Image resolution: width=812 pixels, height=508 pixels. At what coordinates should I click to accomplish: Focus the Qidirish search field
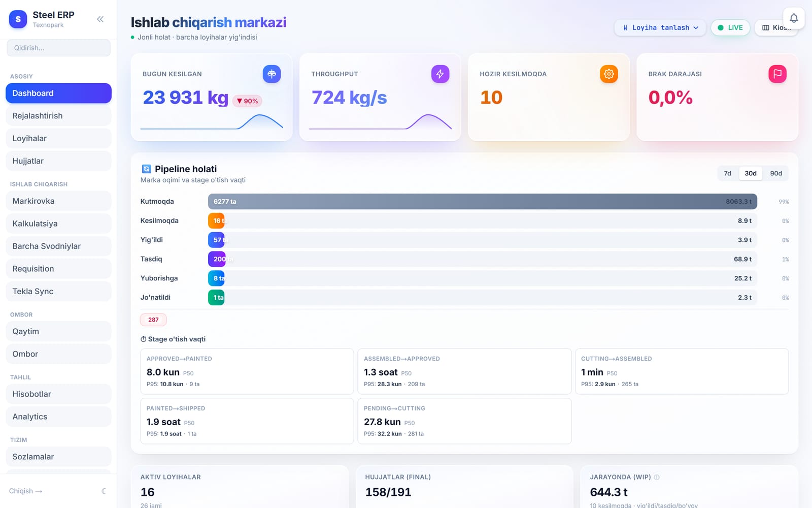[58, 48]
